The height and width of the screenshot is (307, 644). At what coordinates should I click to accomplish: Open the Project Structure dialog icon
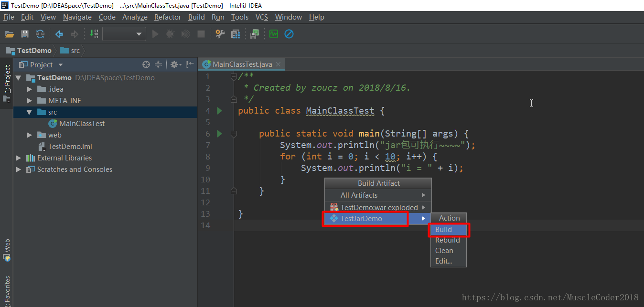tap(235, 34)
